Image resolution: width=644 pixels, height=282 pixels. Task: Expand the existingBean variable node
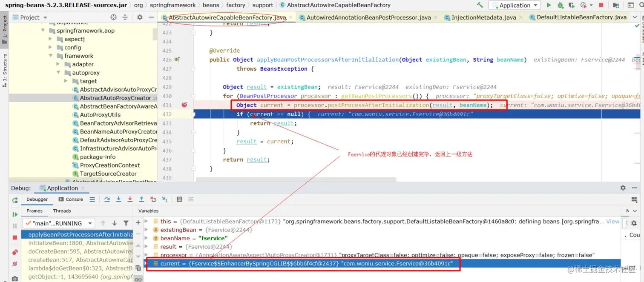tap(147, 230)
